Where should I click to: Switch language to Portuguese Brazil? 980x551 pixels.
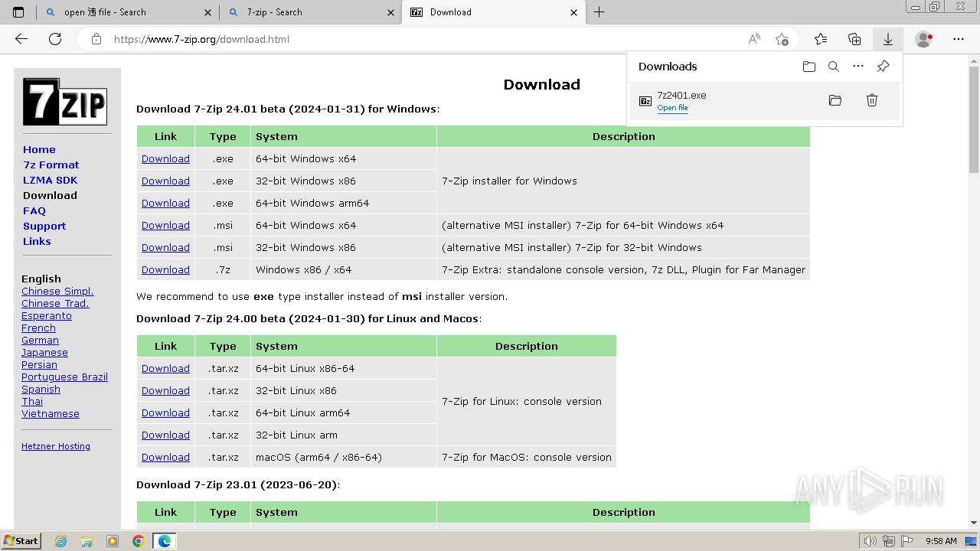pos(64,377)
